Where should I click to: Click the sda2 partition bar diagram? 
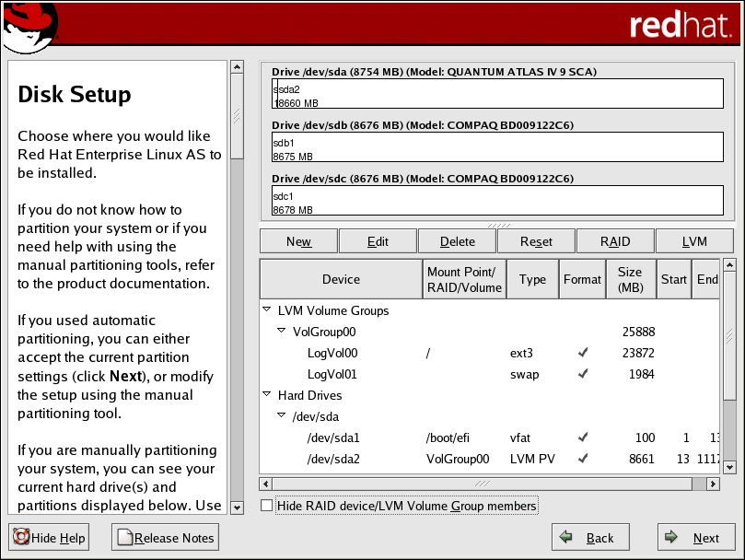(x=497, y=92)
